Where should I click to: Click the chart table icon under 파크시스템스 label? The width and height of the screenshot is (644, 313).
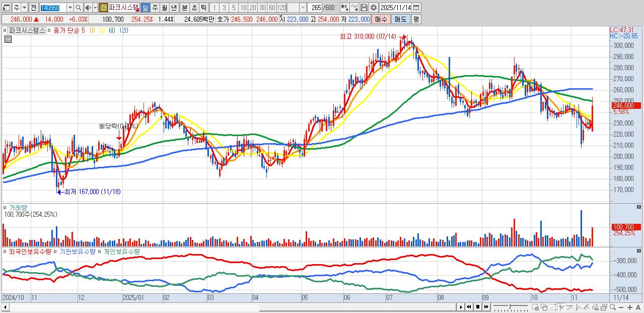[8, 39]
